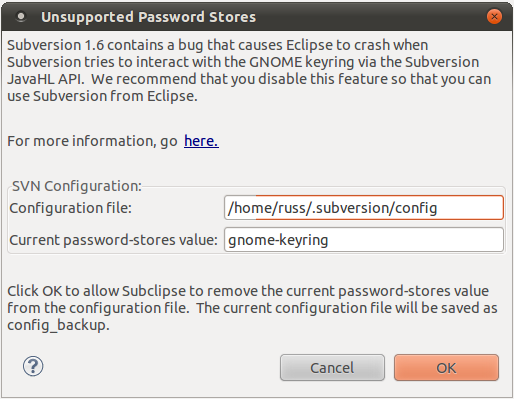Open the help question mark icon
This screenshot has height=399, width=514.
point(33,366)
